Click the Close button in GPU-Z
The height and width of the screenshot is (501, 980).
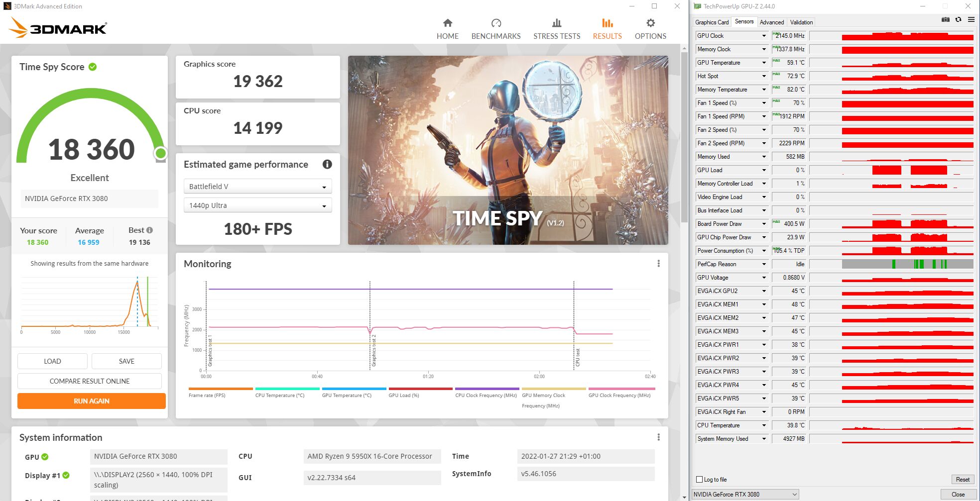click(x=958, y=495)
